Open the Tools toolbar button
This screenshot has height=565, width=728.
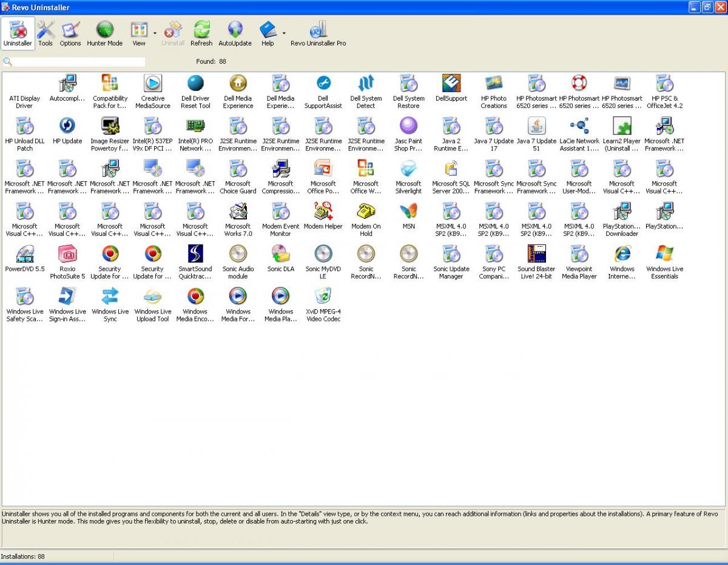[45, 33]
